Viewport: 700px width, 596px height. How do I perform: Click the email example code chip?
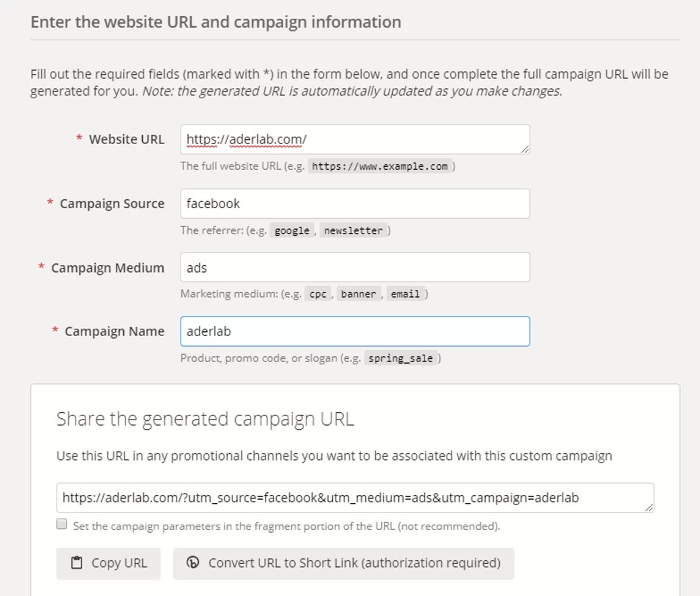(405, 294)
